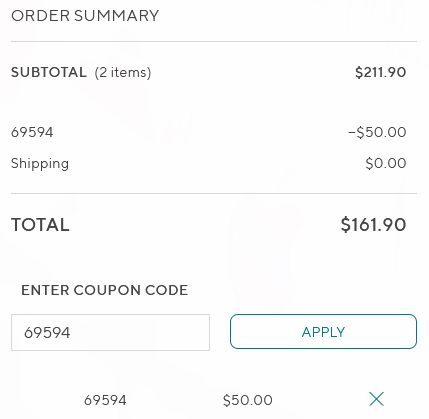Viewport: 429px width, 419px height.
Task: Click the ENTER COUPON CODE label
Action: (x=105, y=290)
